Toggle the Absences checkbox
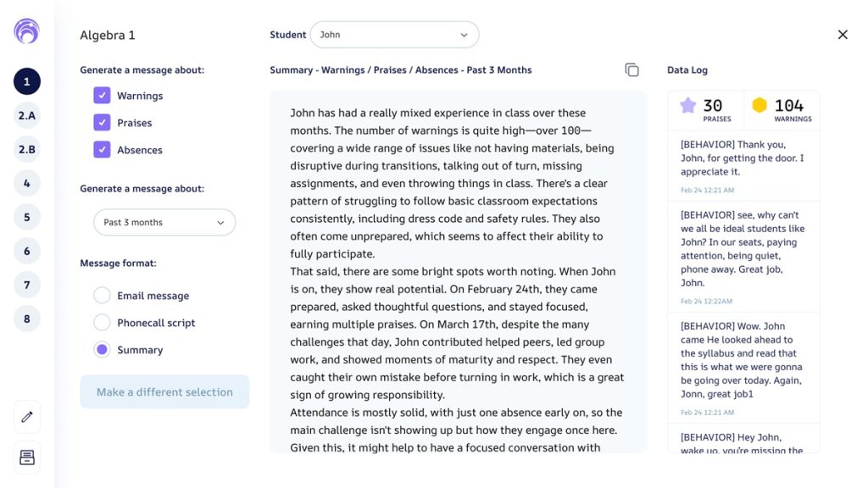 click(102, 149)
